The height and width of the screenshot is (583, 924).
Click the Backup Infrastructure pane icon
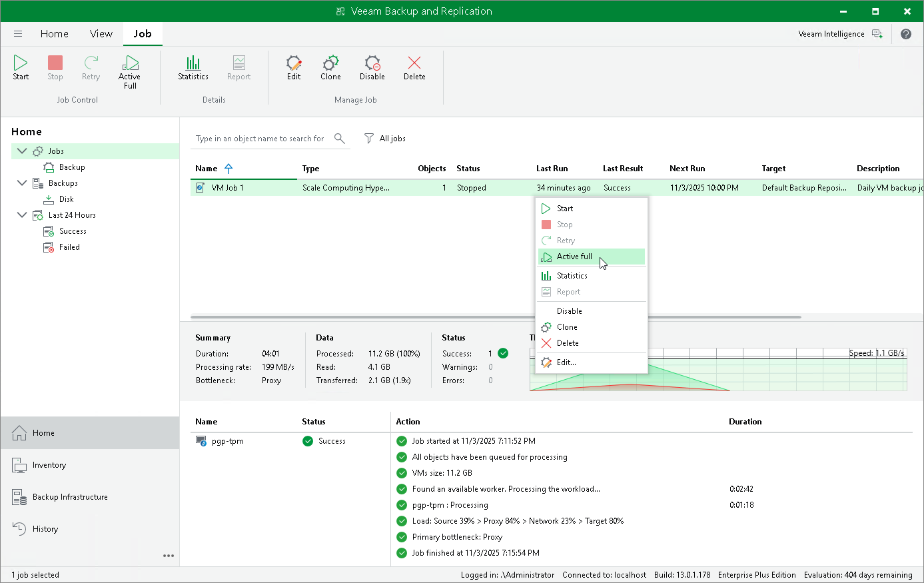[19, 497]
